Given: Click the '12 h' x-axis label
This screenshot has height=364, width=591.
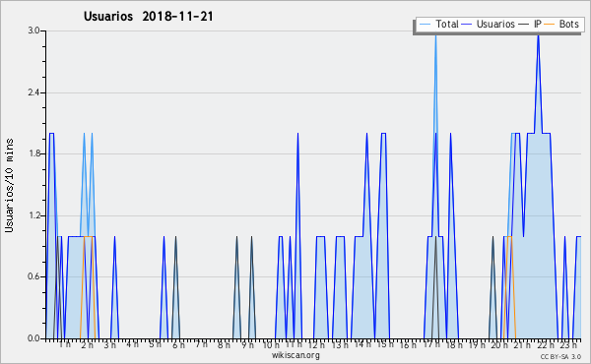Looking at the screenshot, I should [x=316, y=344].
